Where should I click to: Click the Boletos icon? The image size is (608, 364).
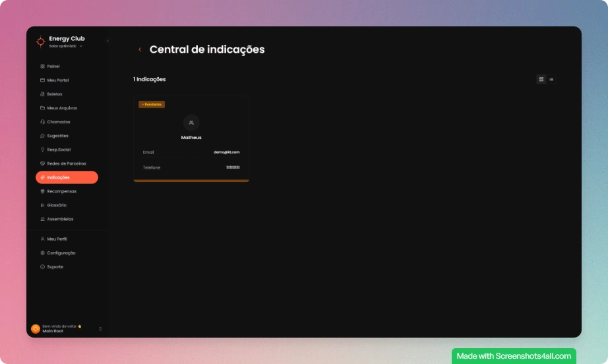[42, 94]
